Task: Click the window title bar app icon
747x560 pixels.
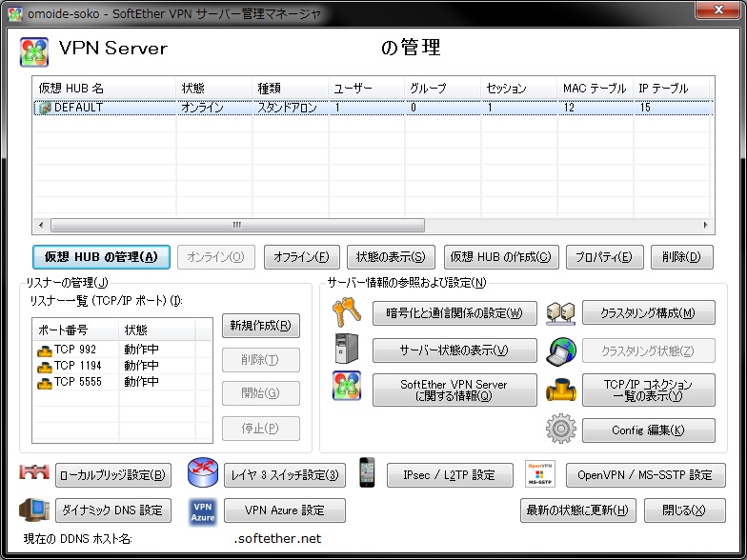Action: tap(15, 13)
